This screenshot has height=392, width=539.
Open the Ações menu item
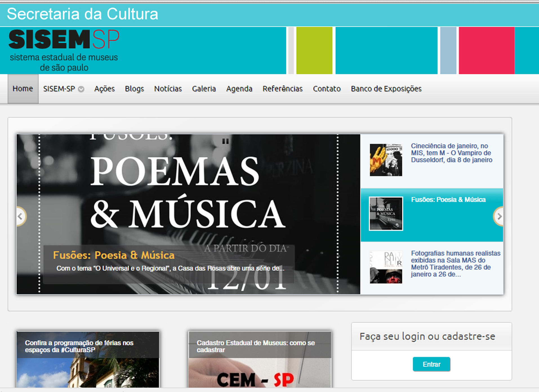(x=104, y=89)
